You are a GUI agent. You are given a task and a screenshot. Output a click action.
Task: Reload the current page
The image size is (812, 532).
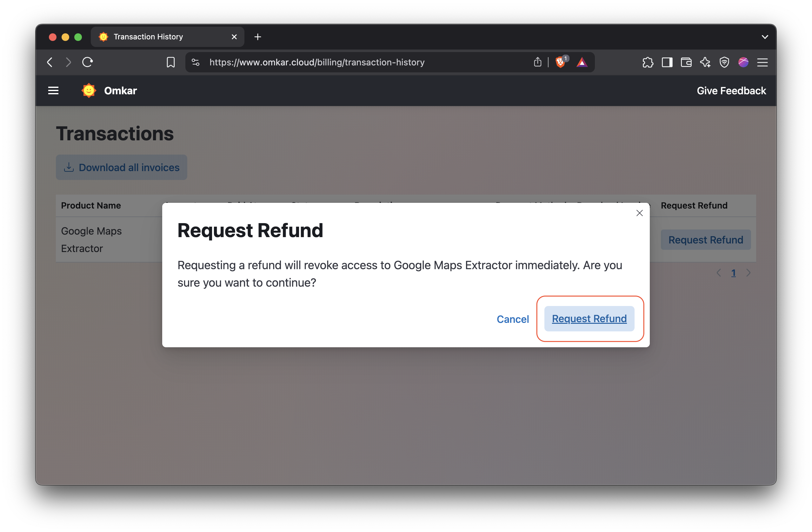88,63
